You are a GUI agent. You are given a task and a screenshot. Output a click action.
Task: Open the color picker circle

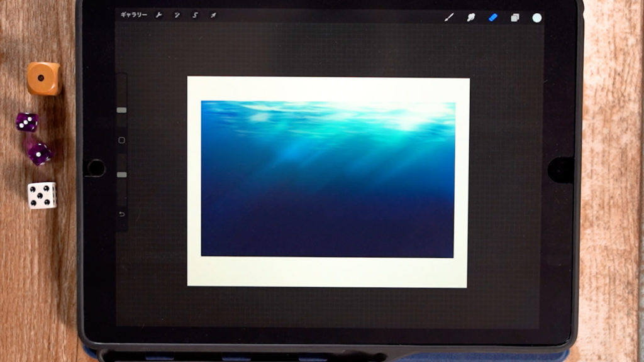point(537,18)
